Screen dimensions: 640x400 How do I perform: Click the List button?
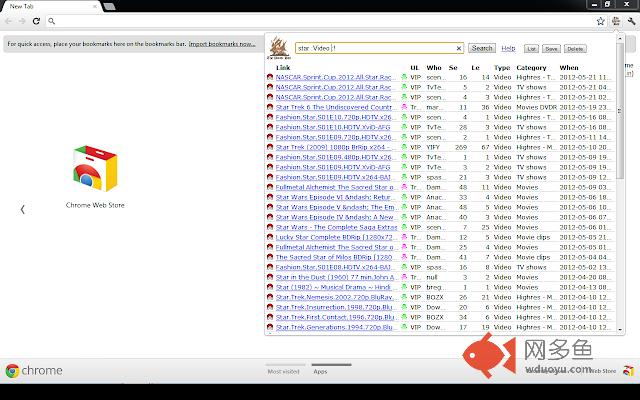531,49
